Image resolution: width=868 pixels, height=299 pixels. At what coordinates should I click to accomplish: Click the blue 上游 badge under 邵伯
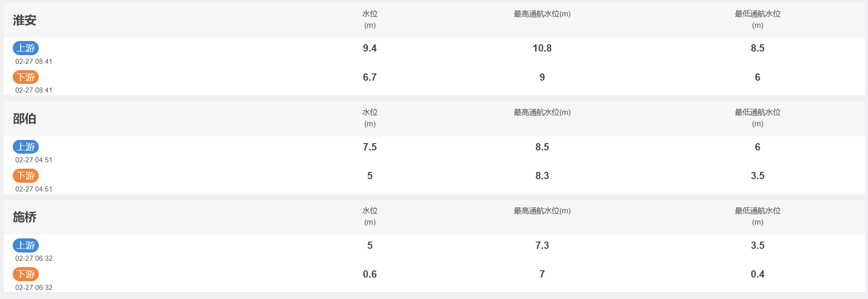click(26, 147)
